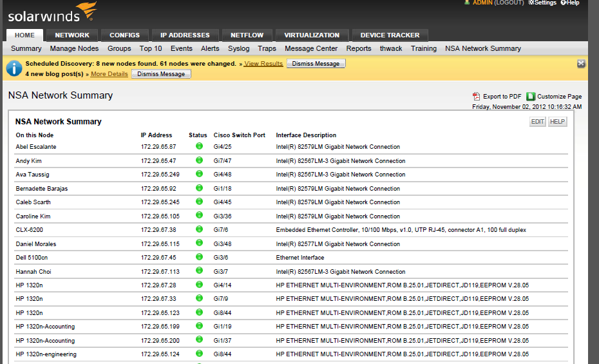
Task: Switch to the HOME tab
Action: coord(25,35)
